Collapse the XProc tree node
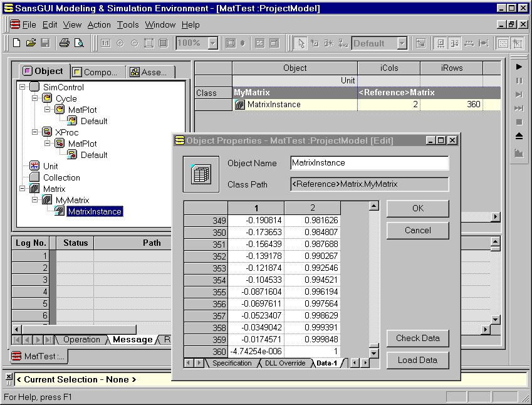This screenshot has height=405, width=532. pyautogui.click(x=34, y=132)
